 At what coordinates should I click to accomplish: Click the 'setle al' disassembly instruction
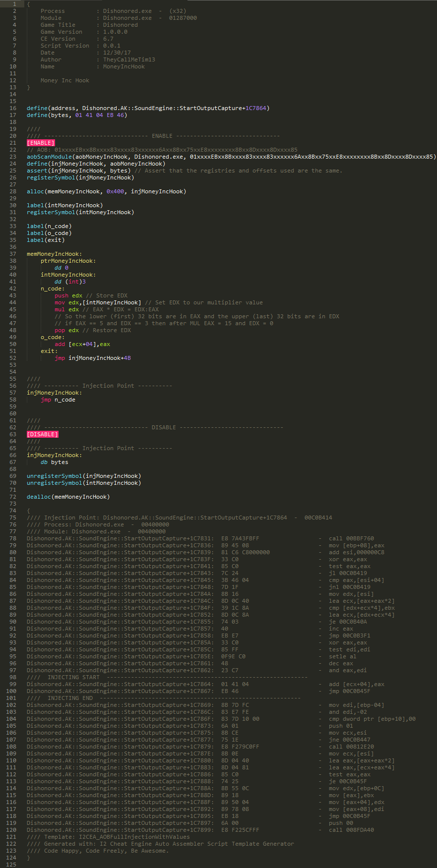click(343, 656)
